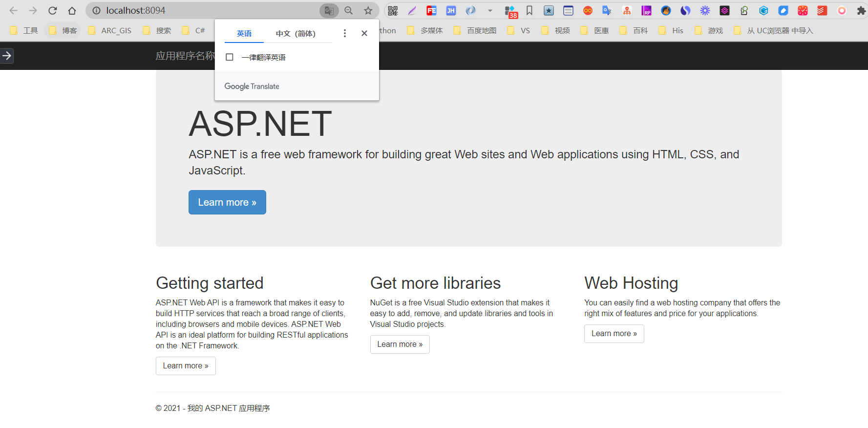Check the 一律翻译英语 checkbox

[230, 57]
